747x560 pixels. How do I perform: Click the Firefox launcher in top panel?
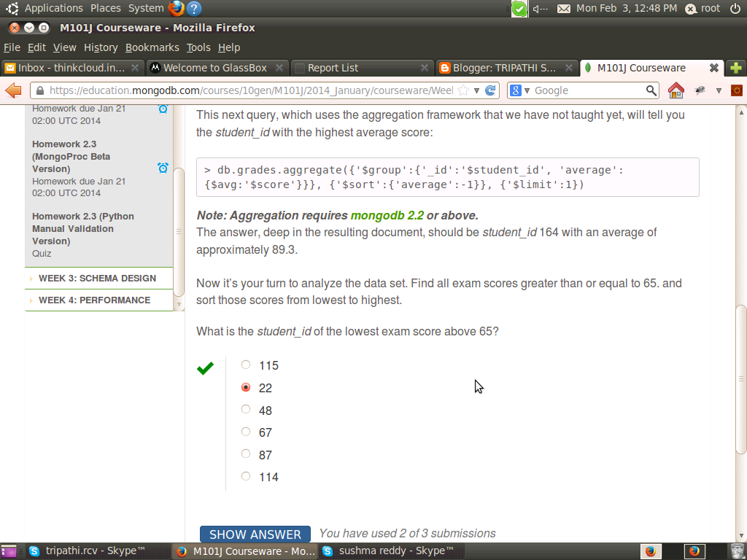[x=177, y=8]
